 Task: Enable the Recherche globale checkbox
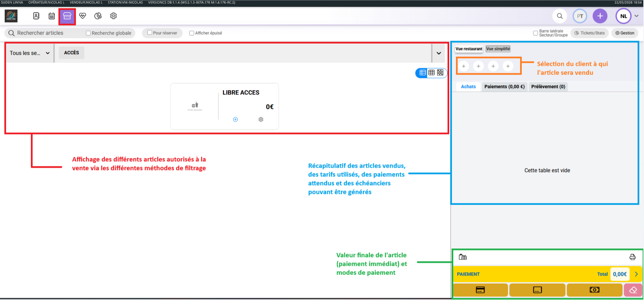[88, 33]
